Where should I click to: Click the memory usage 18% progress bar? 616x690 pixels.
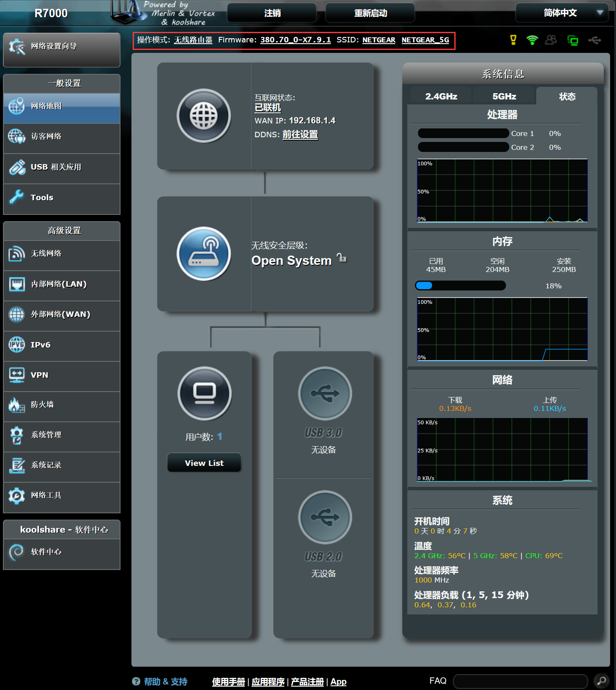point(460,285)
